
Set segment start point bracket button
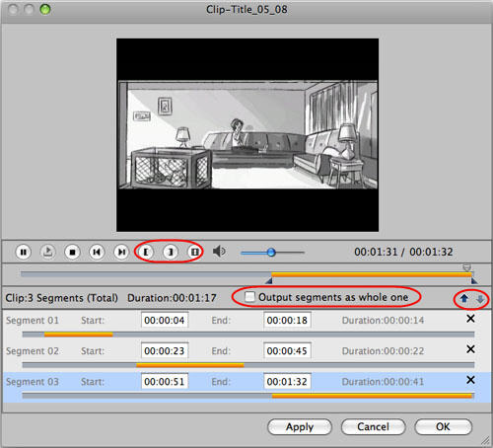[x=146, y=253]
